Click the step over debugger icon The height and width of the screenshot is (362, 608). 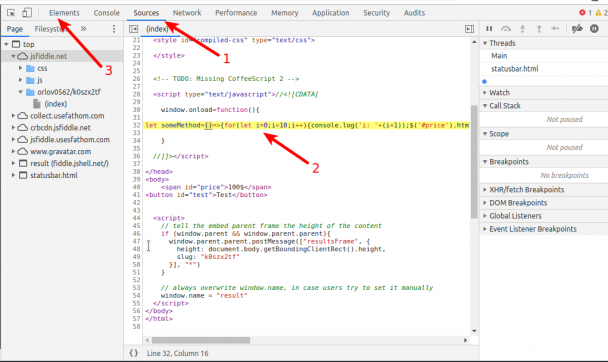point(506,28)
